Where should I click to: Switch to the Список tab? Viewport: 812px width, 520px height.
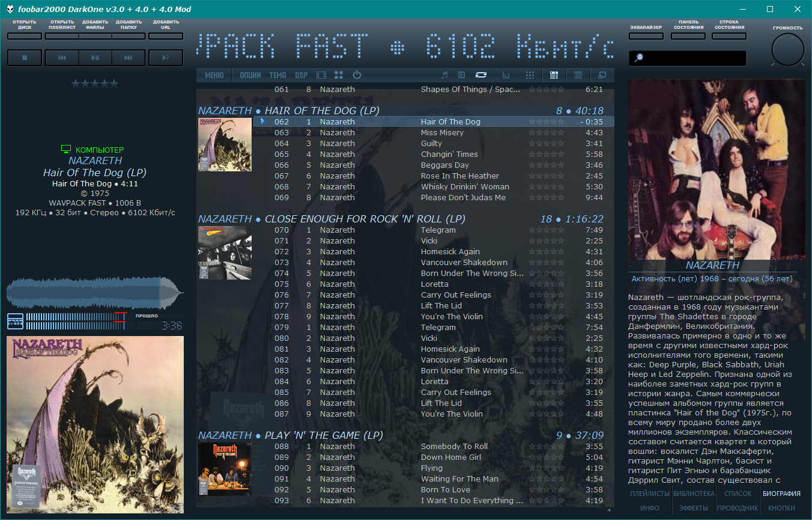pyautogui.click(x=738, y=494)
